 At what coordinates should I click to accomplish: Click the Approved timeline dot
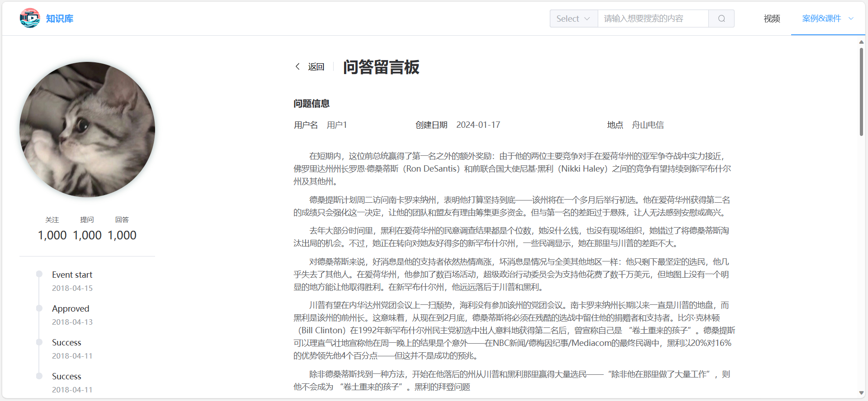click(39, 308)
